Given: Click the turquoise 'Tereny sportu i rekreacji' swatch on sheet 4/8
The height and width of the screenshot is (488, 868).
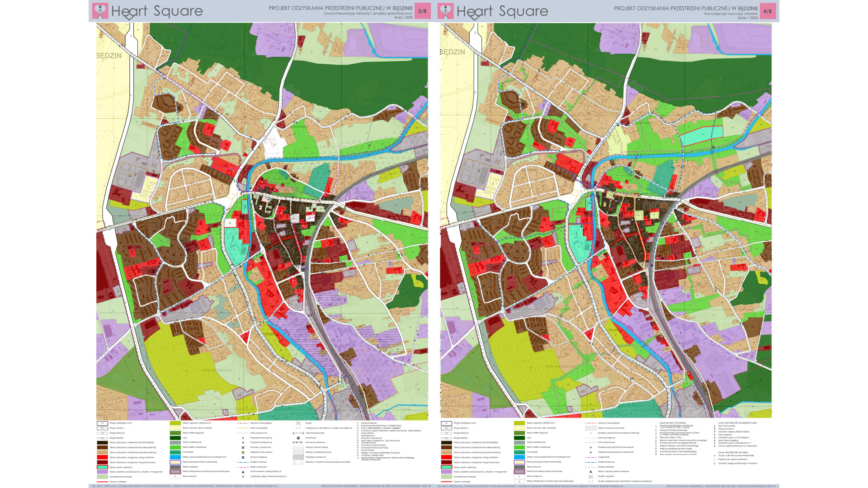Looking at the screenshot, I should [447, 467].
